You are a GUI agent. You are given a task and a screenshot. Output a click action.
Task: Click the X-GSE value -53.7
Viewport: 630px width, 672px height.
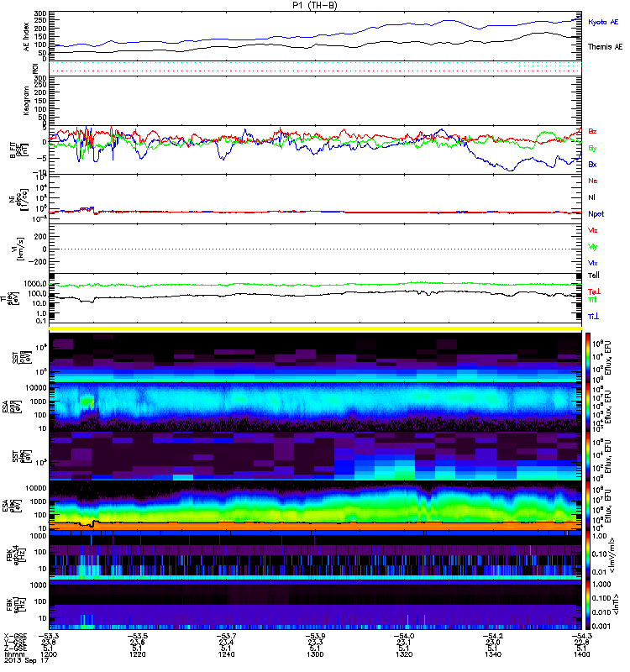(x=226, y=636)
